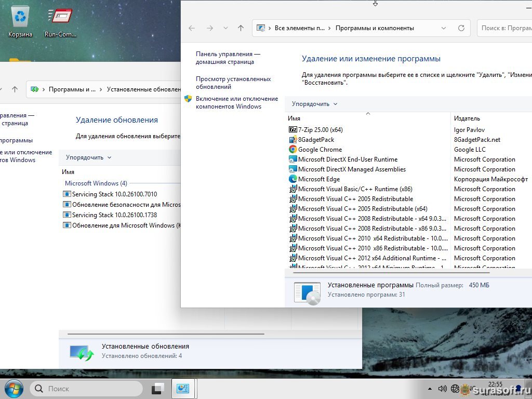The width and height of the screenshot is (532, 399).
Task: Open Просмотр установленных обновлений link
Action: (233, 83)
